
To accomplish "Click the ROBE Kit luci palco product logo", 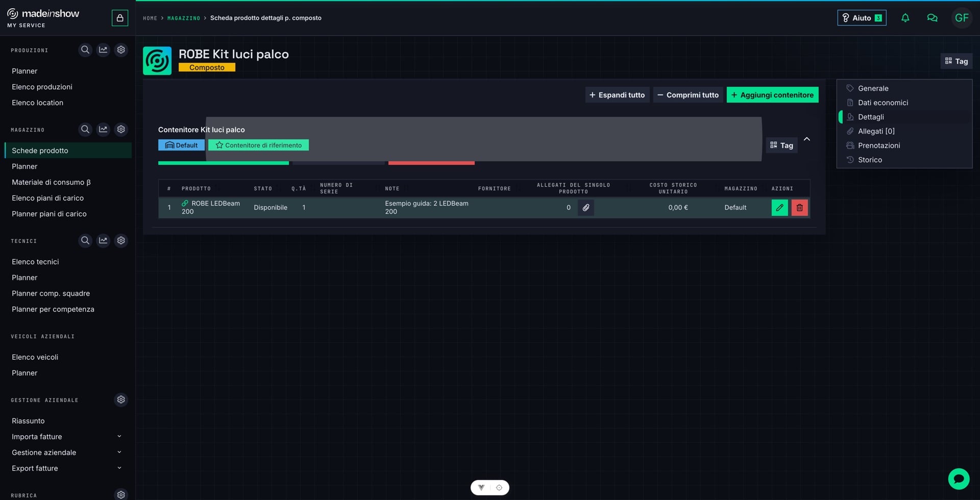I will point(157,61).
